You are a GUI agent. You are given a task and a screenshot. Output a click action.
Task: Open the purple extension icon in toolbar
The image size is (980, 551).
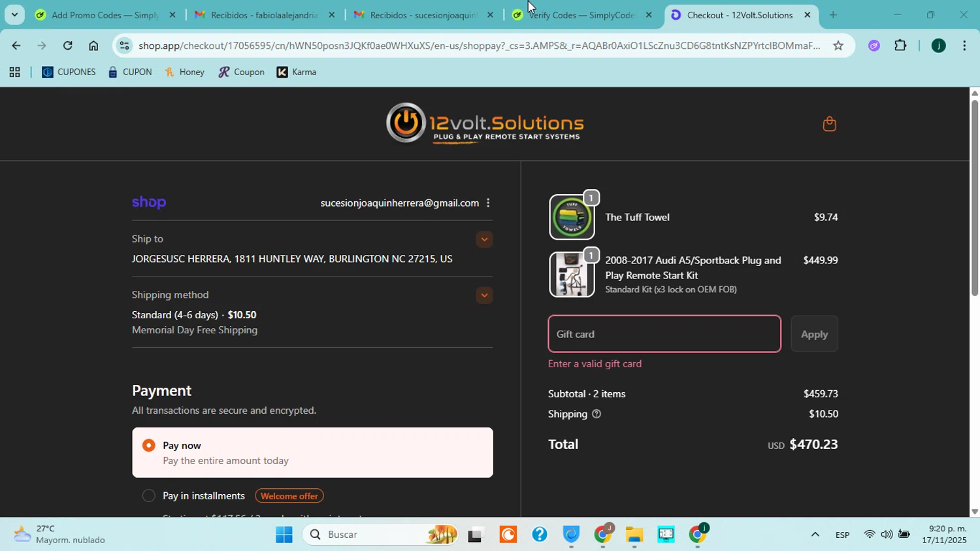[x=874, y=46]
